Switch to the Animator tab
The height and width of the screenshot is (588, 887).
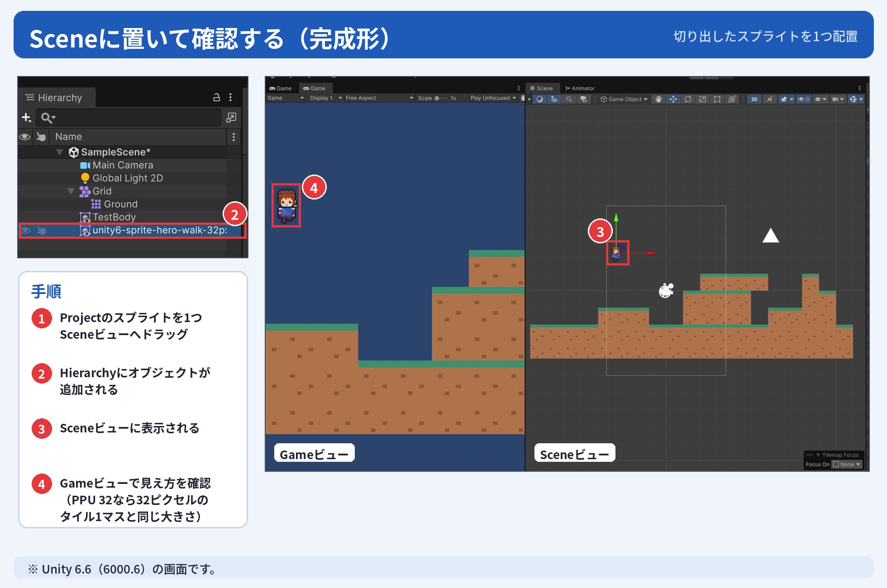(580, 88)
